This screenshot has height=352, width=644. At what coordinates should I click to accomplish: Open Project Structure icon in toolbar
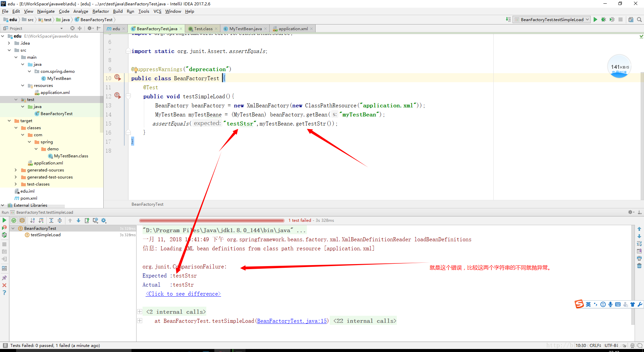(631, 19)
